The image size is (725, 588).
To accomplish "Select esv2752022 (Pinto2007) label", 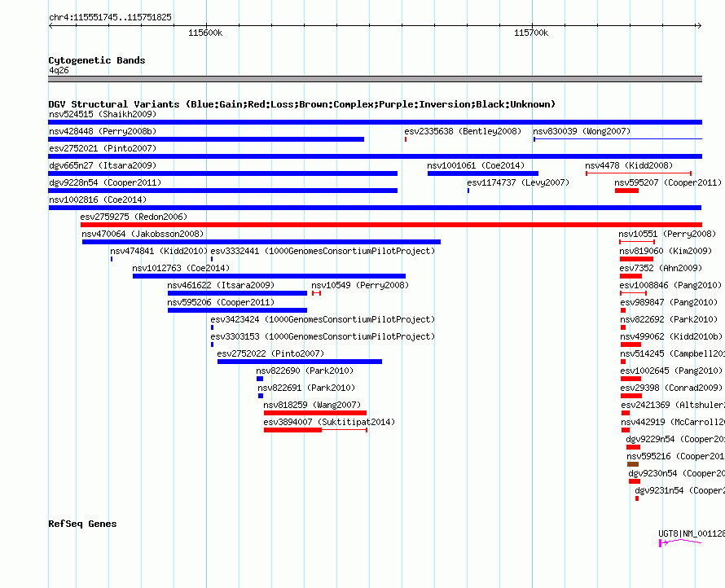I will (270, 353).
